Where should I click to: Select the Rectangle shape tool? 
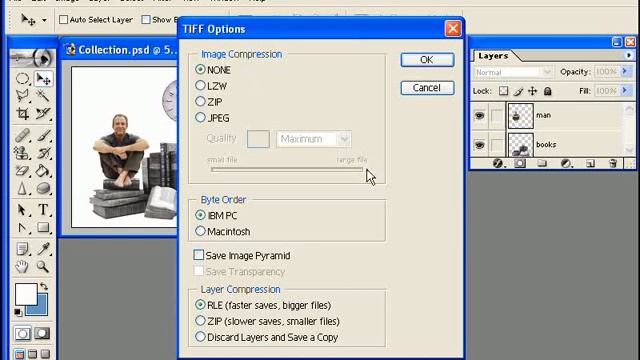click(43, 227)
